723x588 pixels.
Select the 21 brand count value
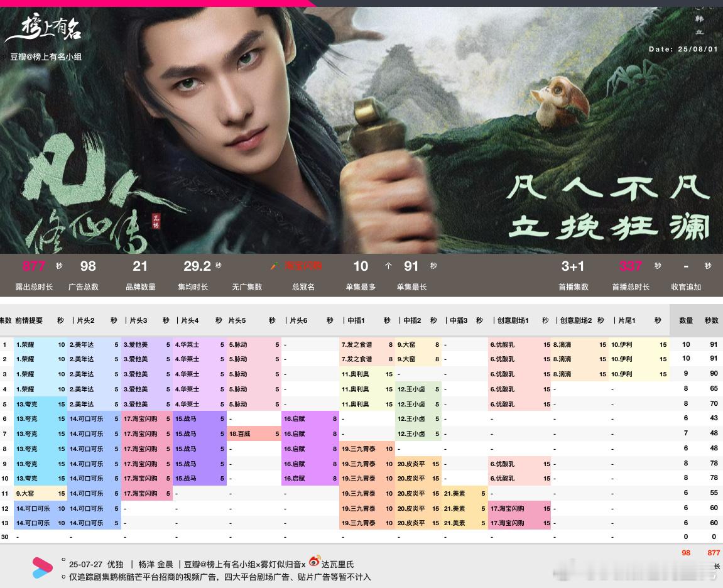pyautogui.click(x=139, y=266)
